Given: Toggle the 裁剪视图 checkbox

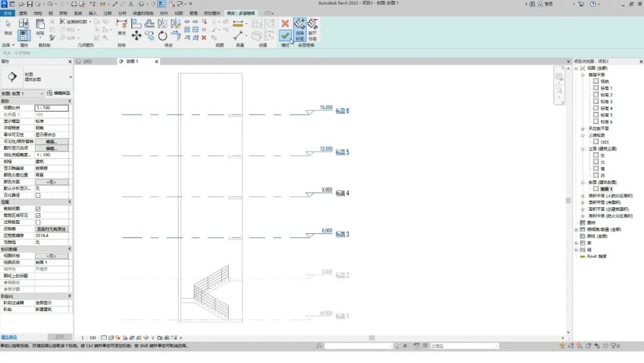Looking at the screenshot, I should [38, 208].
